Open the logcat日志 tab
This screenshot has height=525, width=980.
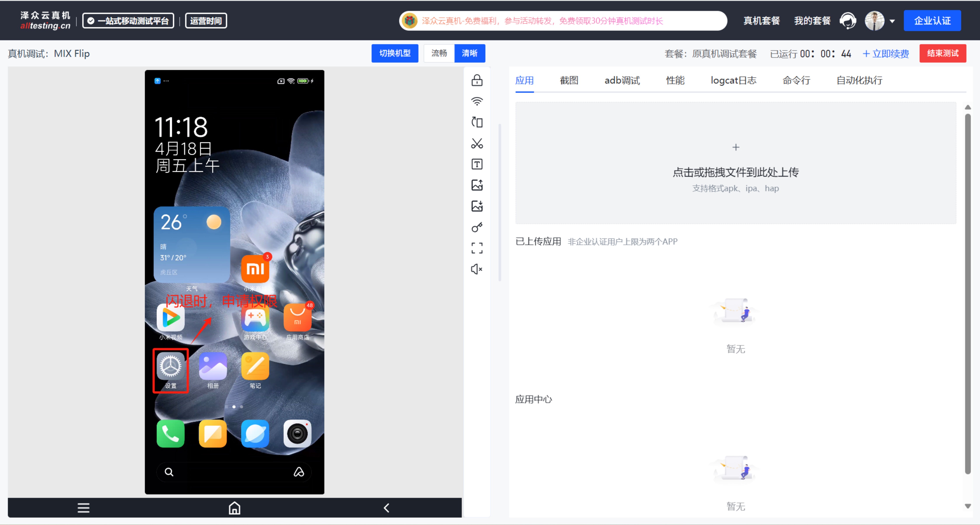click(733, 80)
